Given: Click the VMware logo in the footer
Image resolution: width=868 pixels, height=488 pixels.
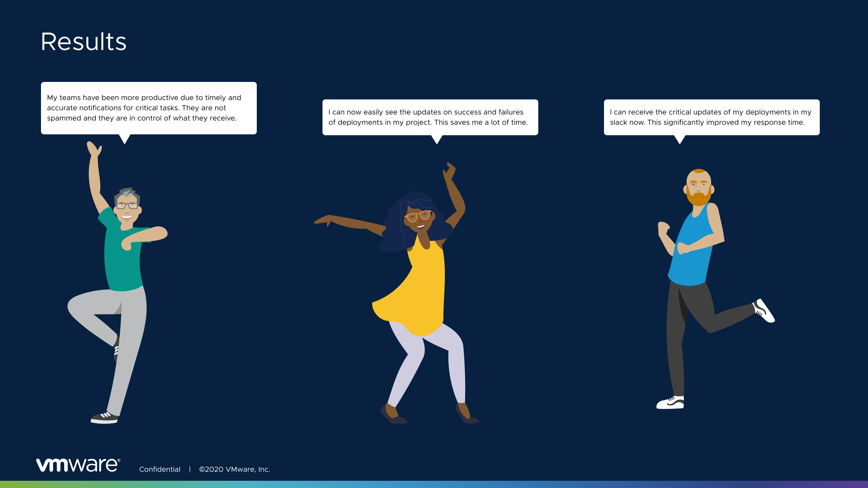Looking at the screenshot, I should point(78,465).
